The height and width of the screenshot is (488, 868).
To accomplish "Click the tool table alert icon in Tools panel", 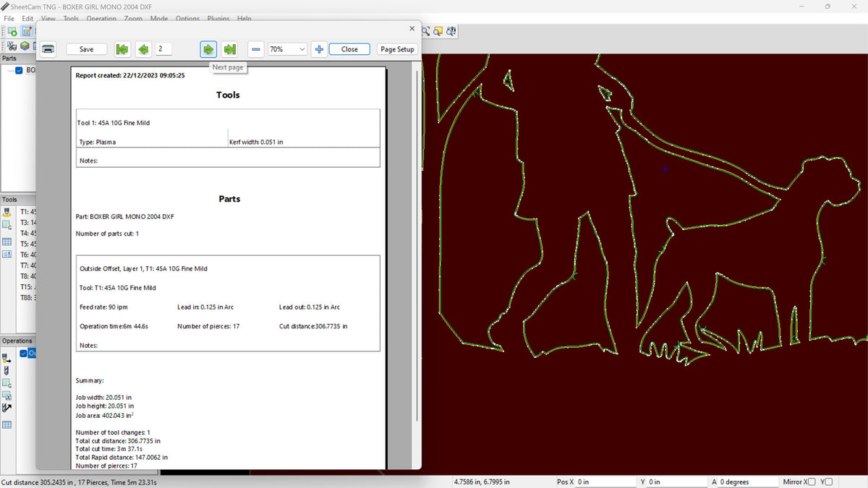I will [7, 254].
